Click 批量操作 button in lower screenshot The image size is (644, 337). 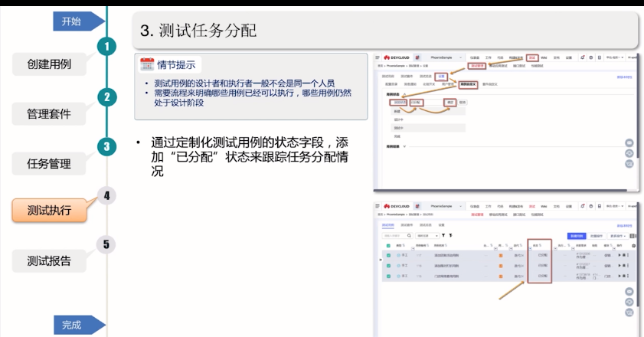point(597,236)
